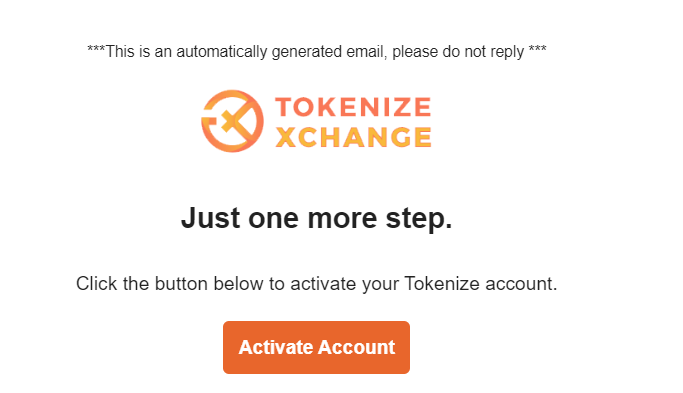Viewport: 683px width, 393px height.
Task: Activate the account with the orange button
Action: tap(316, 347)
